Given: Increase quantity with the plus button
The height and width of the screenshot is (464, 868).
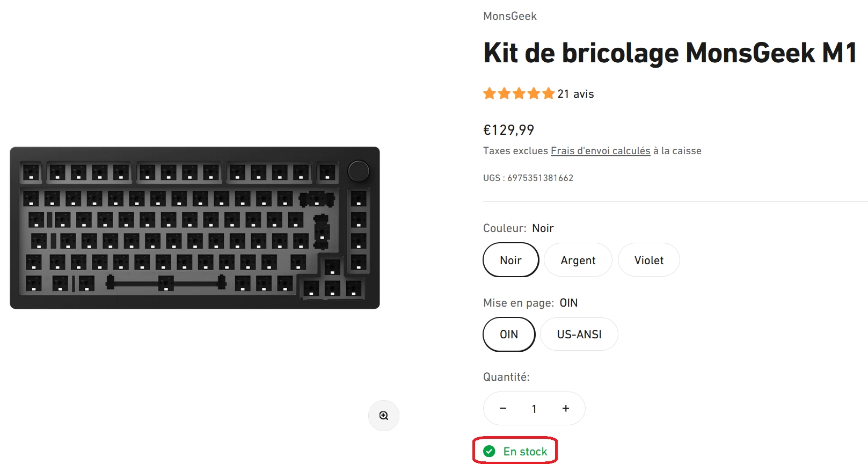Looking at the screenshot, I should pyautogui.click(x=566, y=409).
